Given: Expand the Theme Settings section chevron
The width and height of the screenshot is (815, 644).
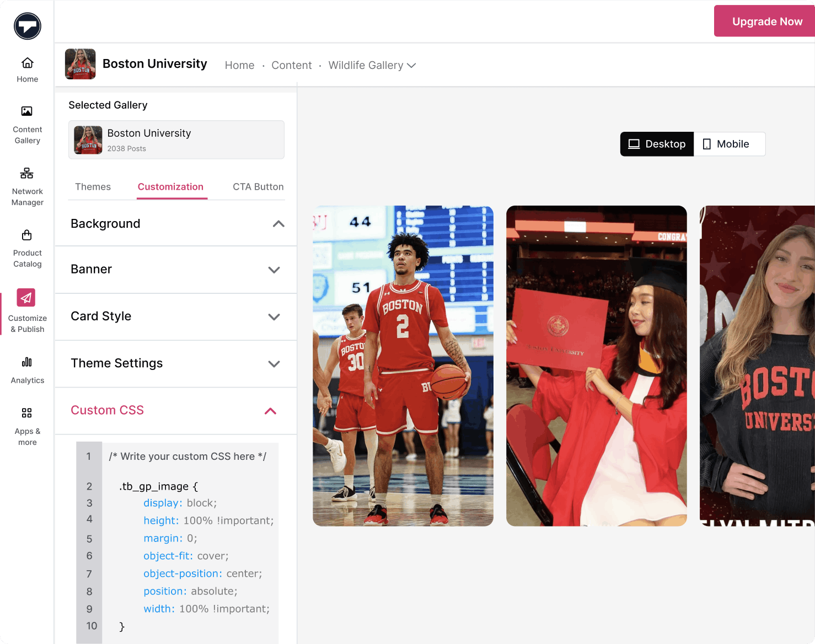Looking at the screenshot, I should click(274, 364).
